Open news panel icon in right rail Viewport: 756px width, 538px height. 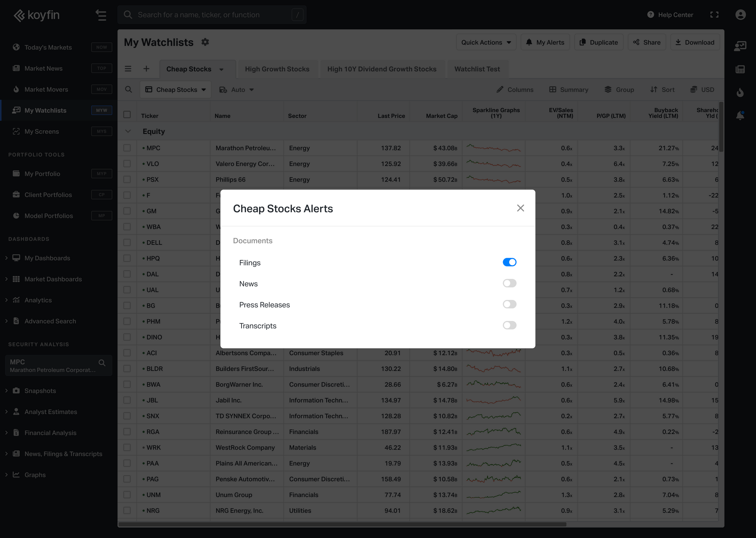click(740, 69)
